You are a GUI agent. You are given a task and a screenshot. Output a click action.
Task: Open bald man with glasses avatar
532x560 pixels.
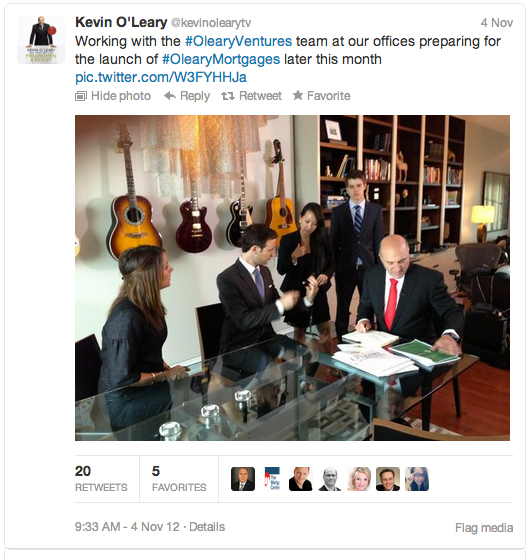[x=330, y=479]
